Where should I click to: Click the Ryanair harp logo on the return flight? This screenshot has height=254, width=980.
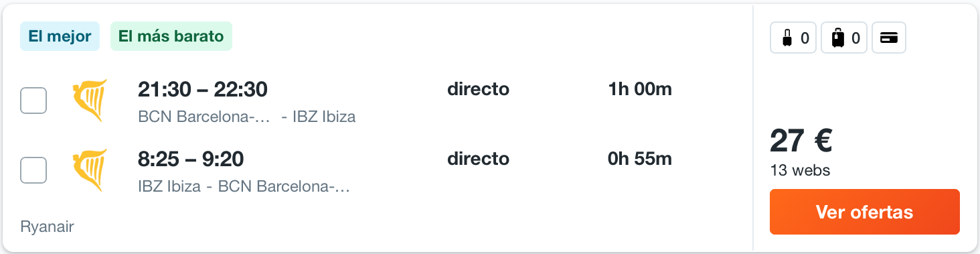pos(90,170)
